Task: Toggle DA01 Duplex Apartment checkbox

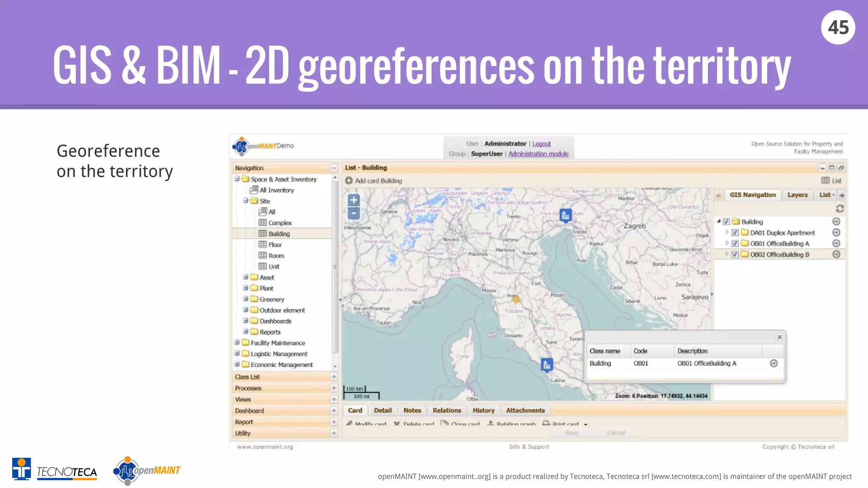Action: click(735, 233)
